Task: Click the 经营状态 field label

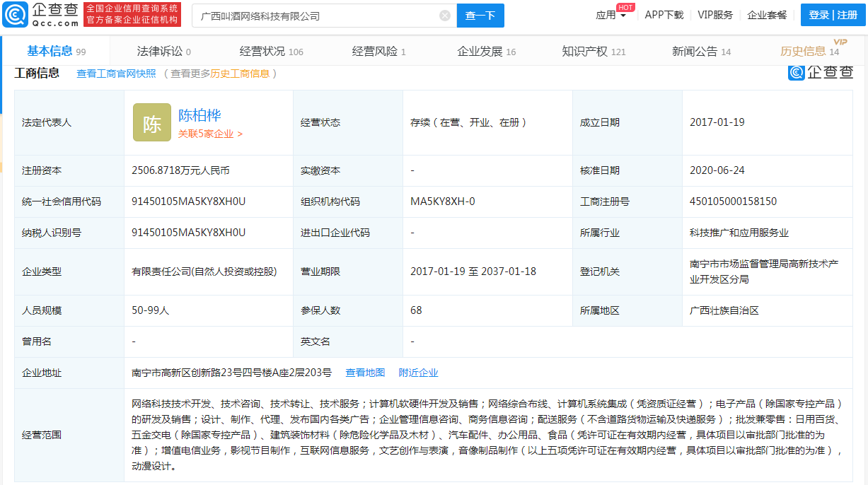Action: (320, 122)
